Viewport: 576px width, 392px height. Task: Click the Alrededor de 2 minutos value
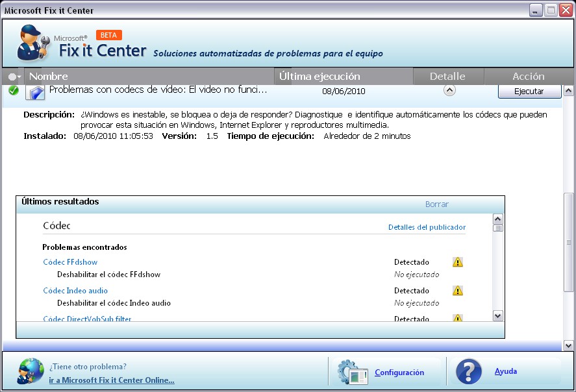(x=367, y=136)
